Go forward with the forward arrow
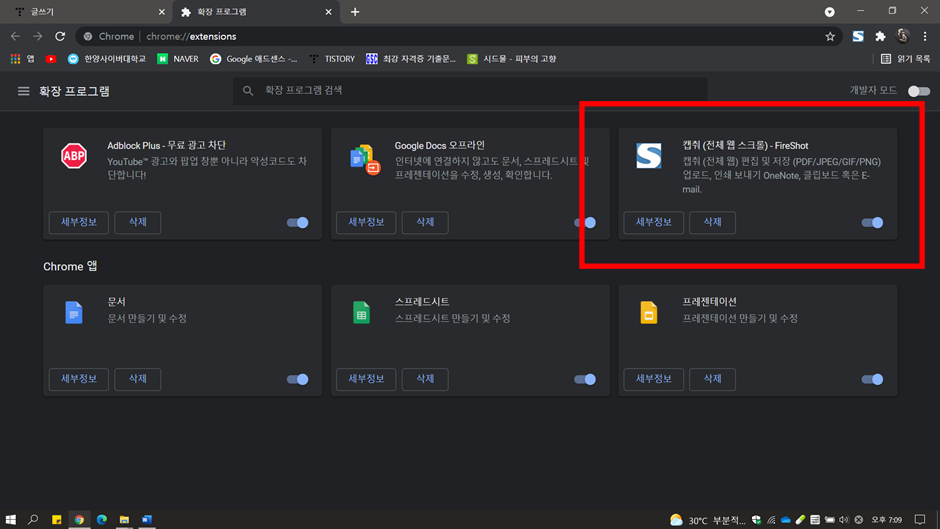This screenshot has height=529, width=940. click(38, 37)
